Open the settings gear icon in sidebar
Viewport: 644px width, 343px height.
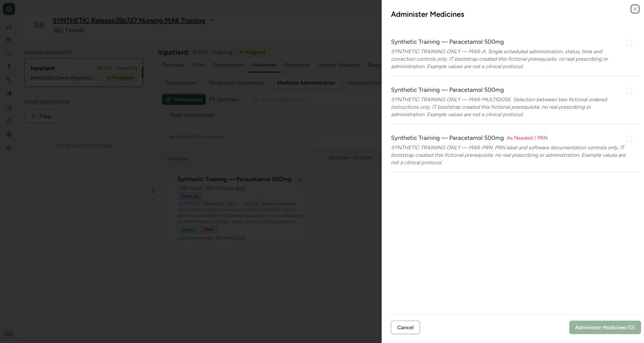[x=9, y=147]
